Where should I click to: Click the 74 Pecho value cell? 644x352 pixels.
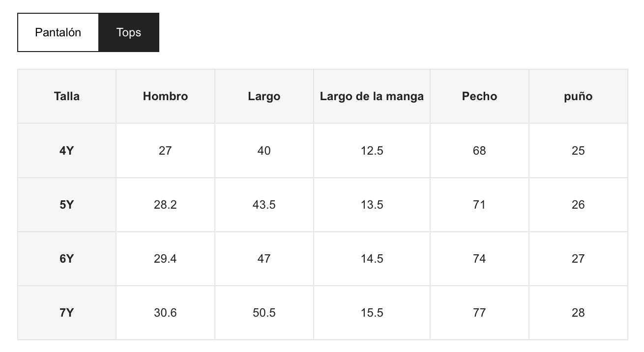tap(479, 259)
